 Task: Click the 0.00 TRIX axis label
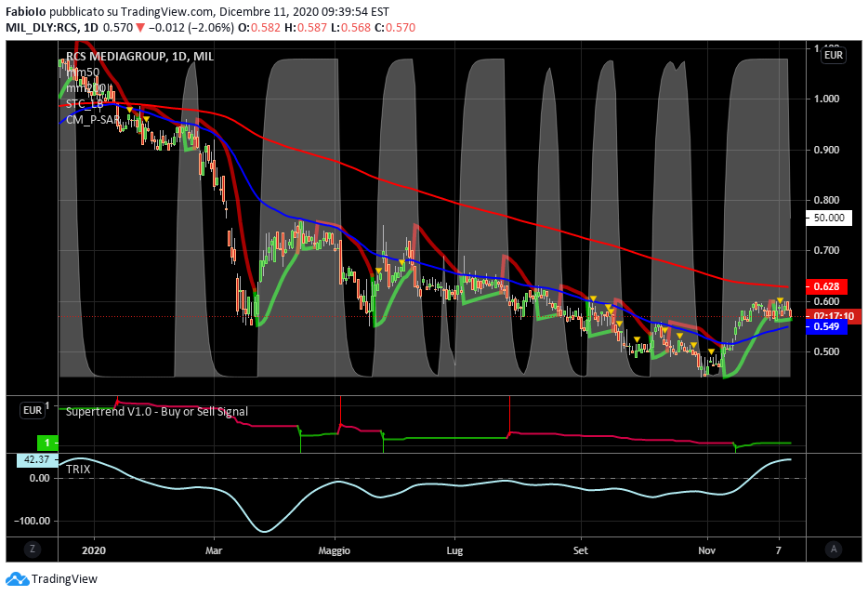click(39, 479)
